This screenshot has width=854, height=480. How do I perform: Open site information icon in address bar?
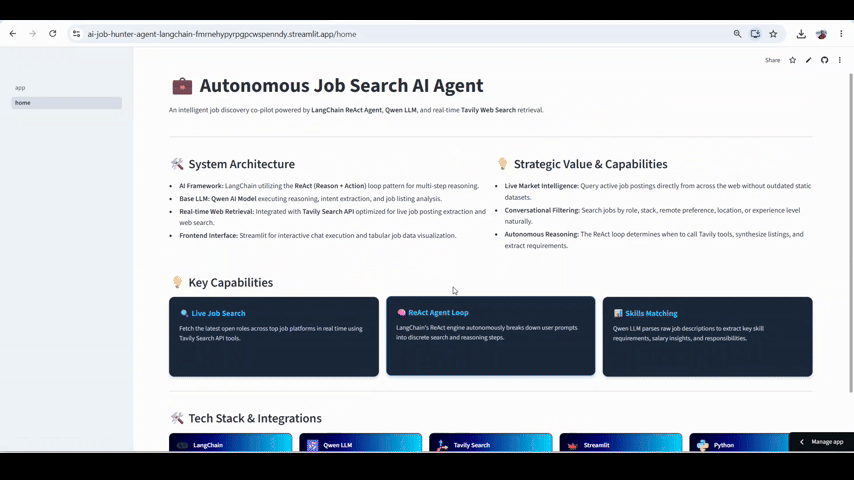(76, 34)
